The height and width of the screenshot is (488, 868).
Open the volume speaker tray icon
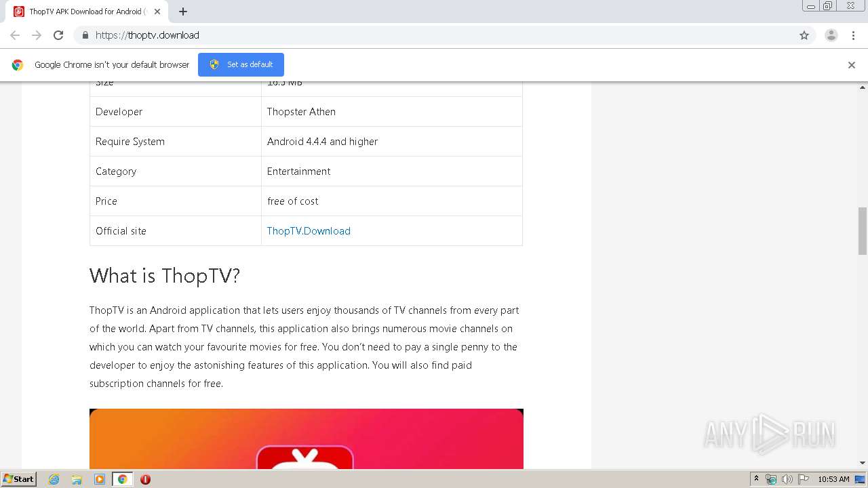pos(787,479)
